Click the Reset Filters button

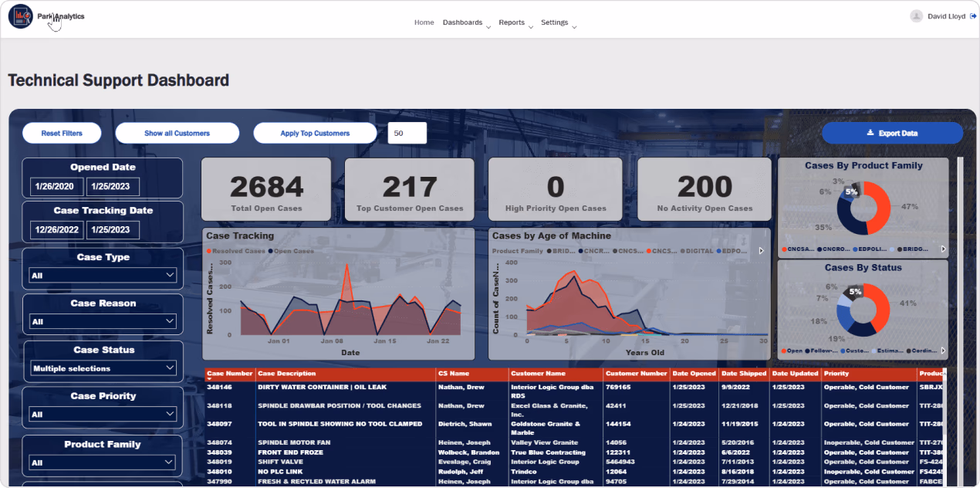coord(62,132)
